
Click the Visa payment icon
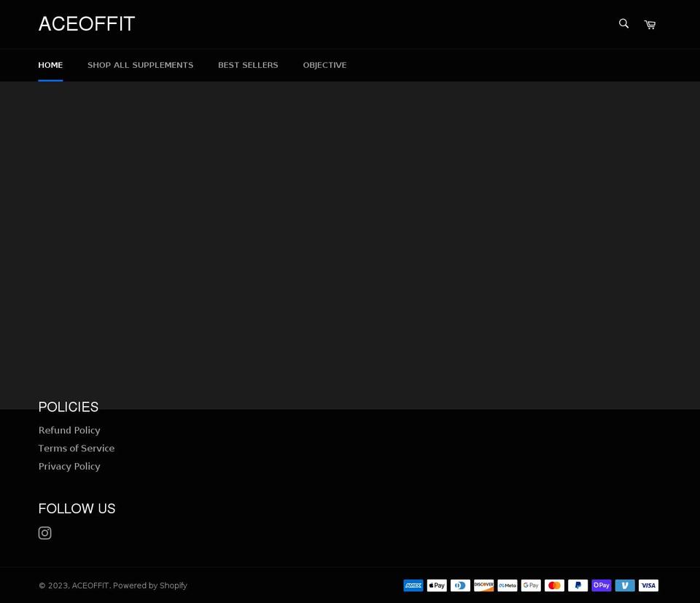[649, 586]
